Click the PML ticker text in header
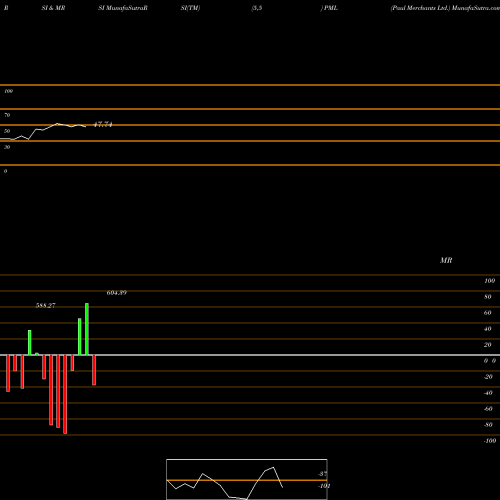Image resolution: width=500 pixels, height=500 pixels. pos(331,8)
